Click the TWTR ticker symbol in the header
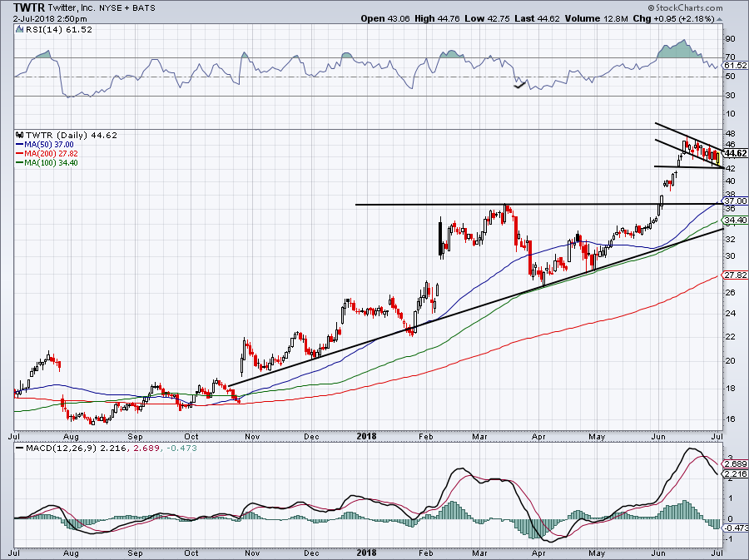 pyautogui.click(x=28, y=7)
